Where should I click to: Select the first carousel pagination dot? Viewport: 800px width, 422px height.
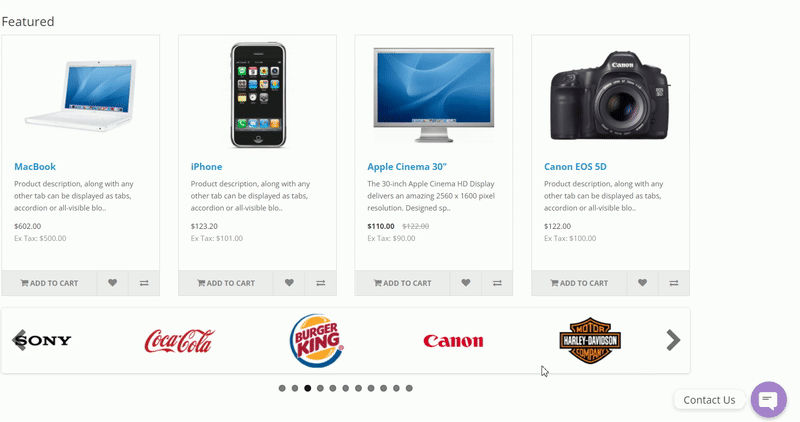(x=282, y=388)
